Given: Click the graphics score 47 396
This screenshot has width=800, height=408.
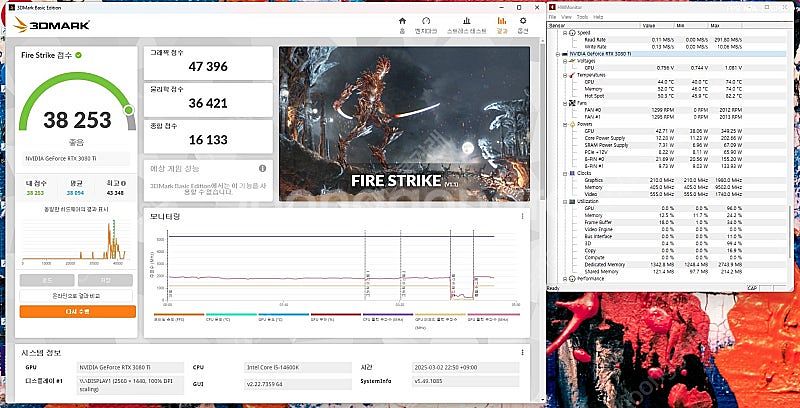Looking at the screenshot, I should point(208,66).
